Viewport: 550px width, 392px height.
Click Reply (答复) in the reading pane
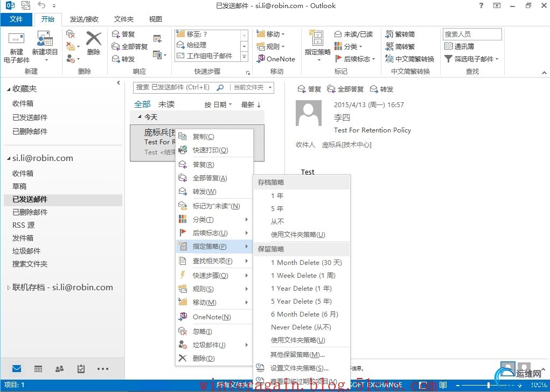coord(309,89)
